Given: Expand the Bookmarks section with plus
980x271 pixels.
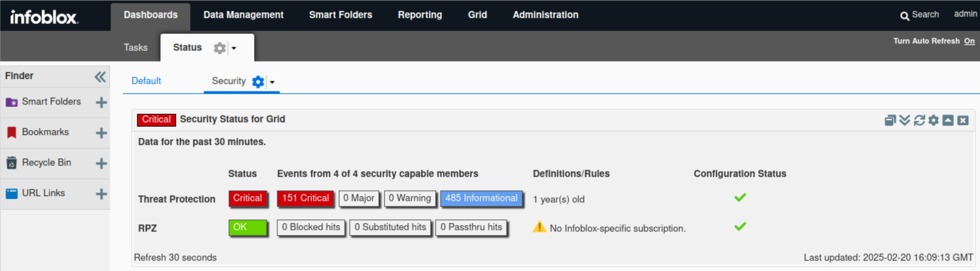Looking at the screenshot, I should pyautogui.click(x=101, y=133).
